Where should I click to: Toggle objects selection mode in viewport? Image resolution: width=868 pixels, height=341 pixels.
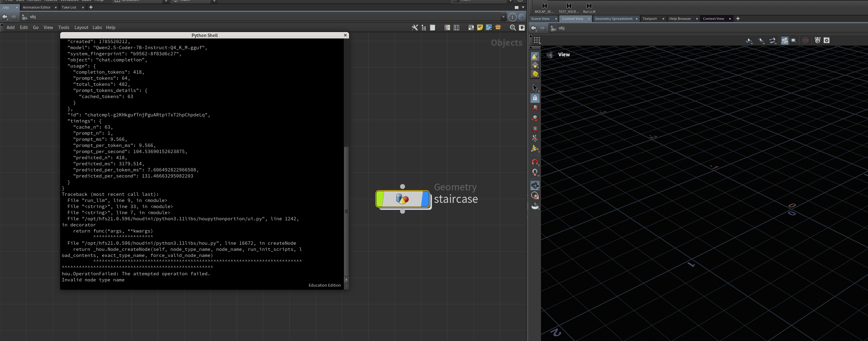pyautogui.click(x=535, y=56)
